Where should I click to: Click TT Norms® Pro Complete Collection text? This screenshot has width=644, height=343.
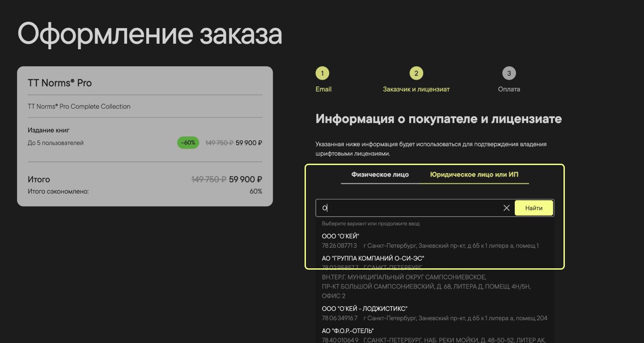pyautogui.click(x=79, y=106)
